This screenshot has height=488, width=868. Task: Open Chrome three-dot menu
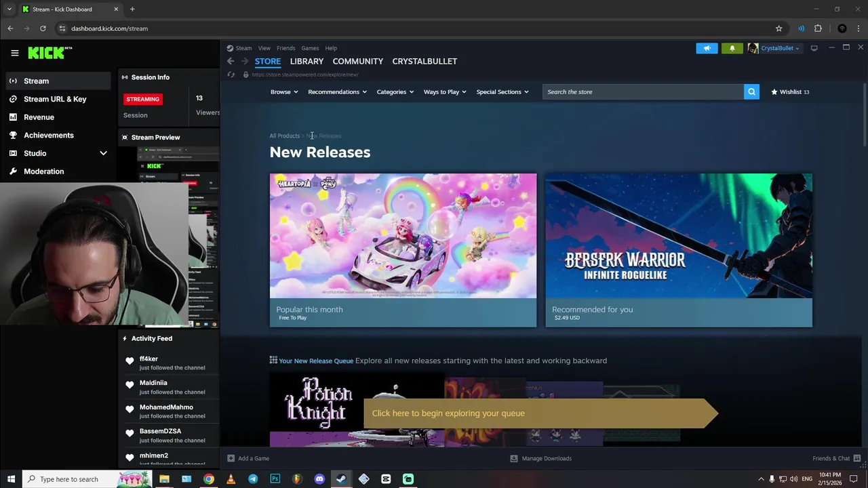pos(859,28)
